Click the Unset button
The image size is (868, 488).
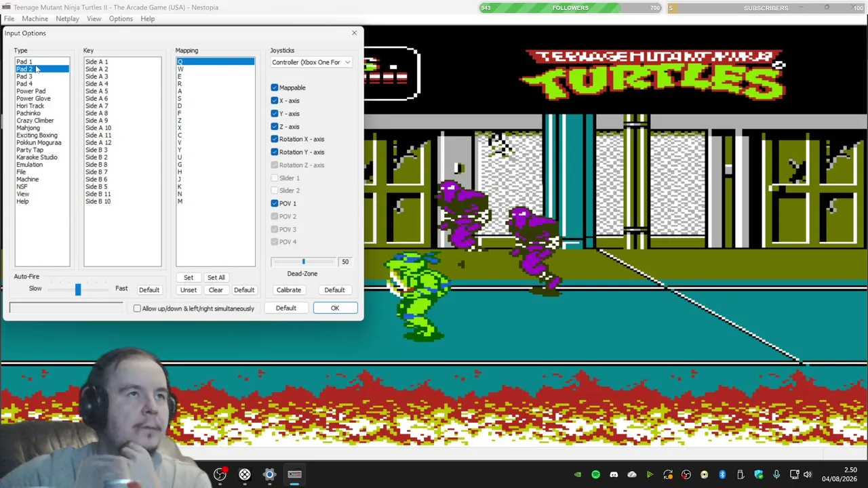[x=189, y=290]
